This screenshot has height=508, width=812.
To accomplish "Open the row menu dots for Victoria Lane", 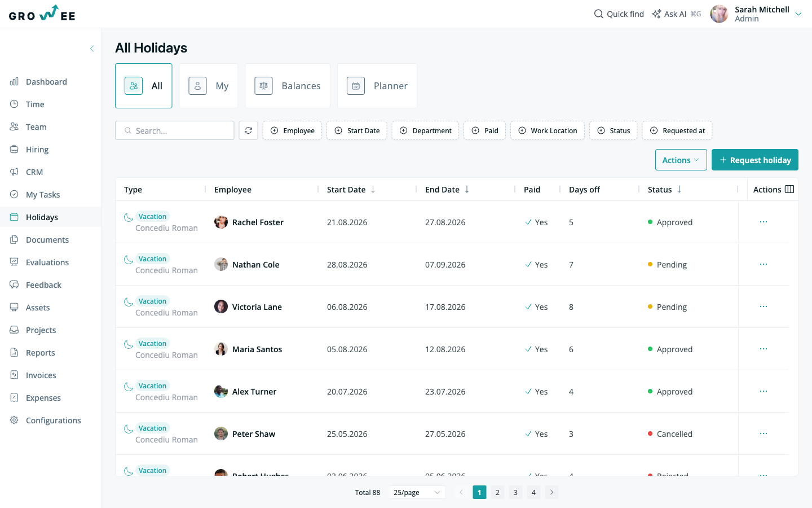I will point(764,306).
